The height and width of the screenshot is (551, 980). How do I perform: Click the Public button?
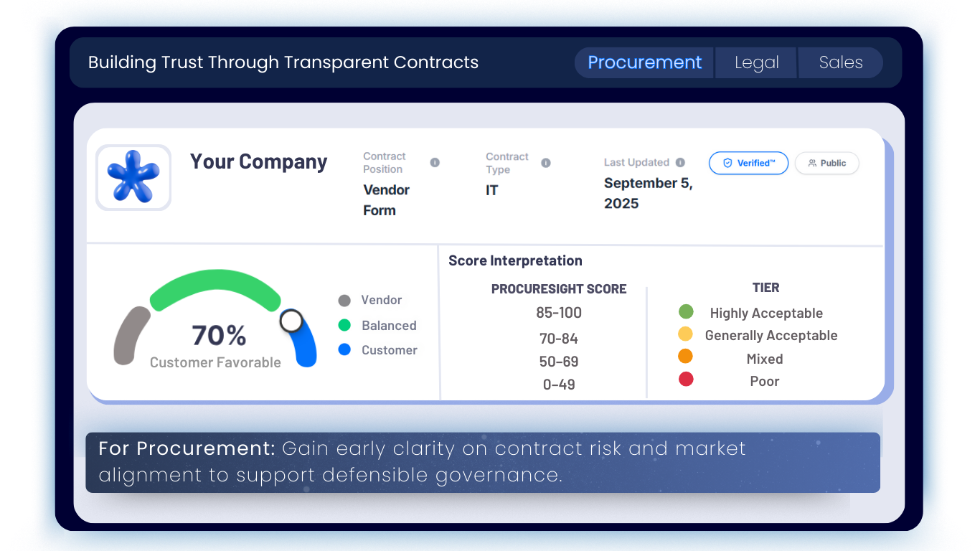pos(826,163)
